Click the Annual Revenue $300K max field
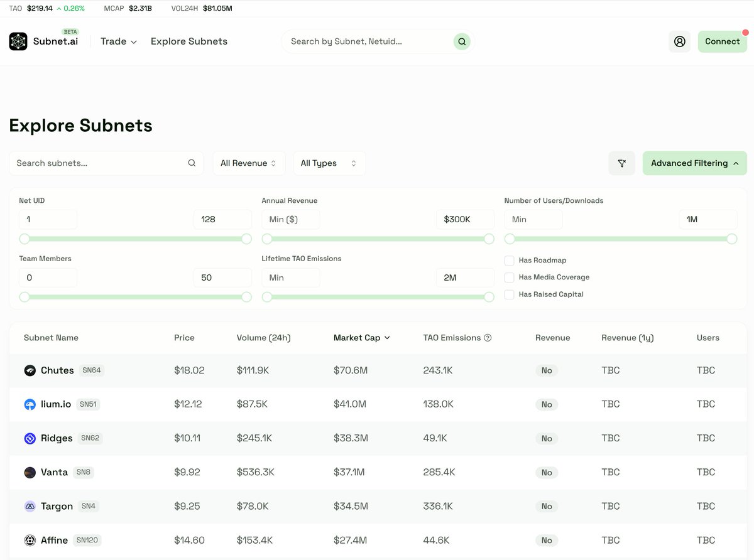Viewport: 754px width, 560px height. click(466, 219)
